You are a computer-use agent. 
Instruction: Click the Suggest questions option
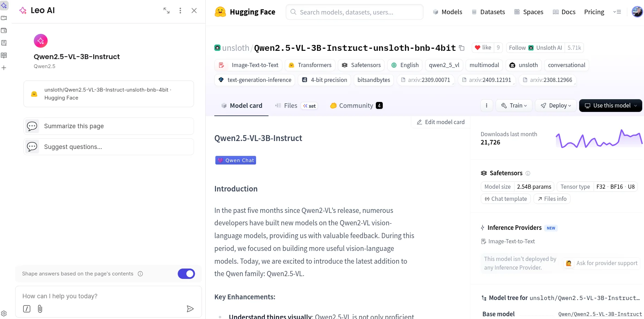(x=109, y=147)
